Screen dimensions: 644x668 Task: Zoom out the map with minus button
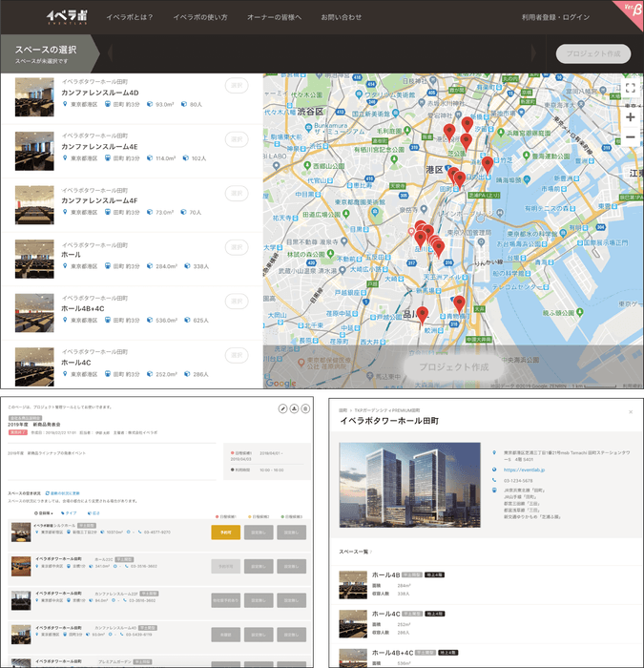(x=630, y=138)
